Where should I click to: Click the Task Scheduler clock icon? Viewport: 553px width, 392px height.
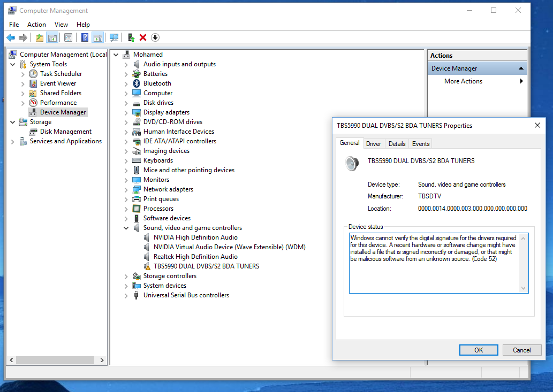pos(33,74)
